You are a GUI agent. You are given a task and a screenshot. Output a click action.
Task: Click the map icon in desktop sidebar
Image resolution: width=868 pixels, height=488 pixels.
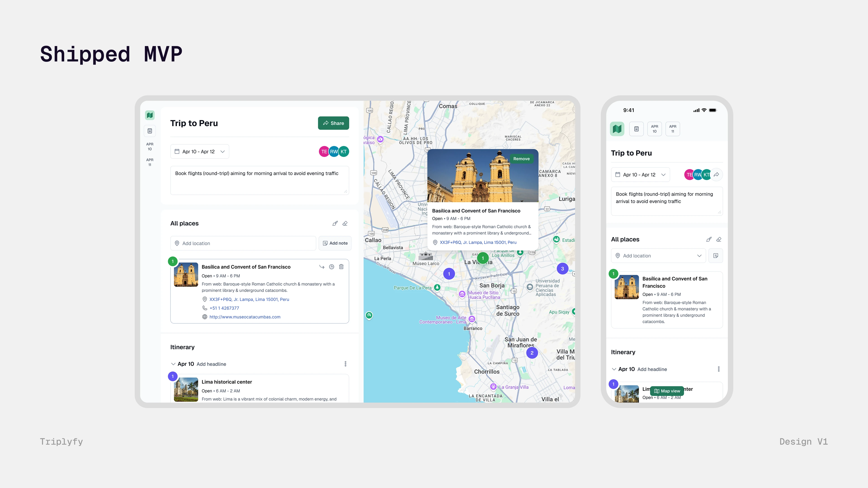tap(150, 115)
